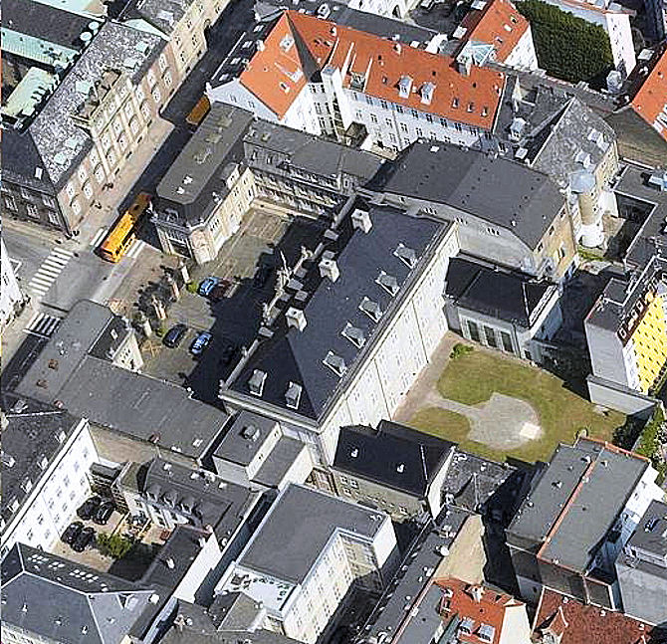Click the orange vehicle parked in upper street
Image resolution: width=667 pixels, height=644 pixels.
[x=198, y=110]
